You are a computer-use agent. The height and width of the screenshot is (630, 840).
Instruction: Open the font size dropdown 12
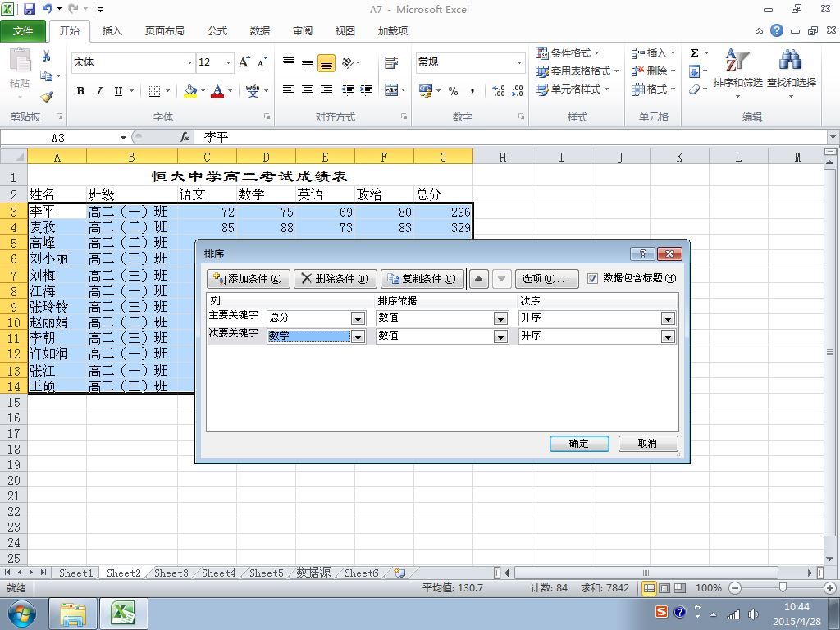228,62
